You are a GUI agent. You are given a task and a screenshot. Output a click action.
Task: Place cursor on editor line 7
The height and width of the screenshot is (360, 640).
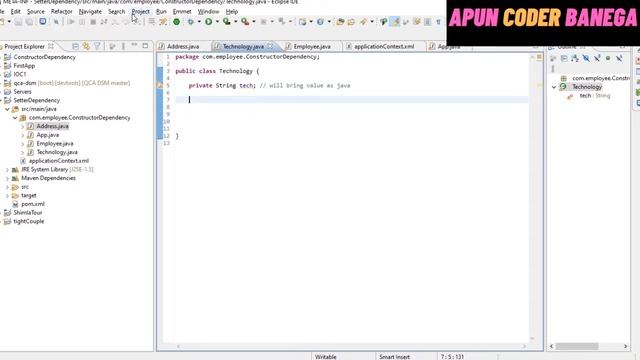pos(351,100)
